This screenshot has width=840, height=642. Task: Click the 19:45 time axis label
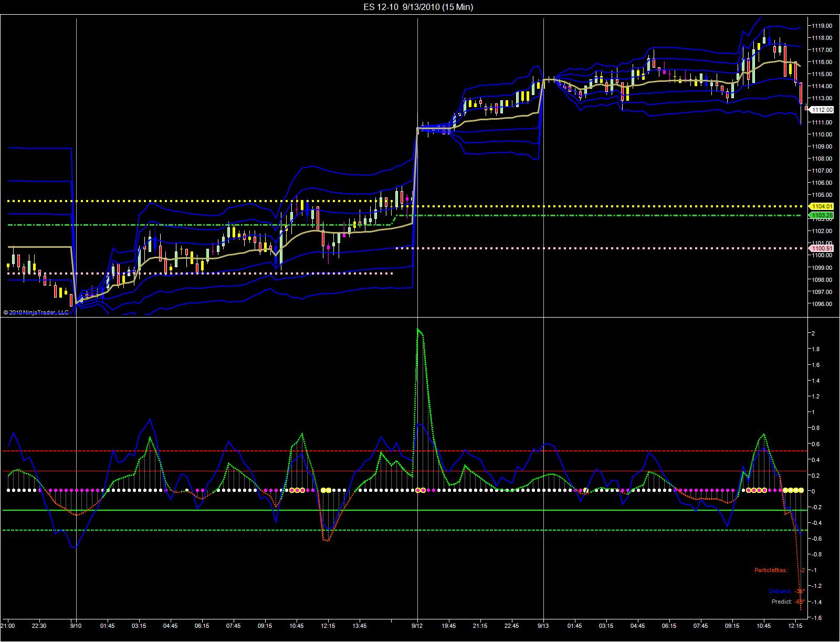click(x=449, y=626)
